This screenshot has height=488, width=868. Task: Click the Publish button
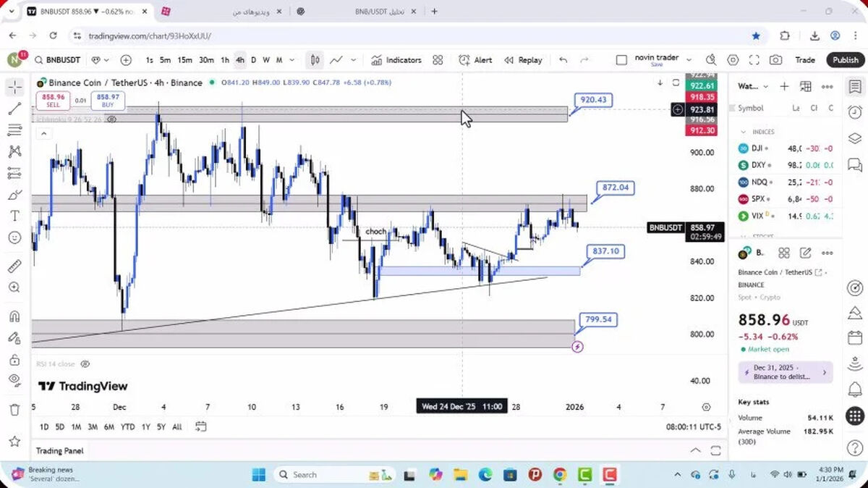845,60
